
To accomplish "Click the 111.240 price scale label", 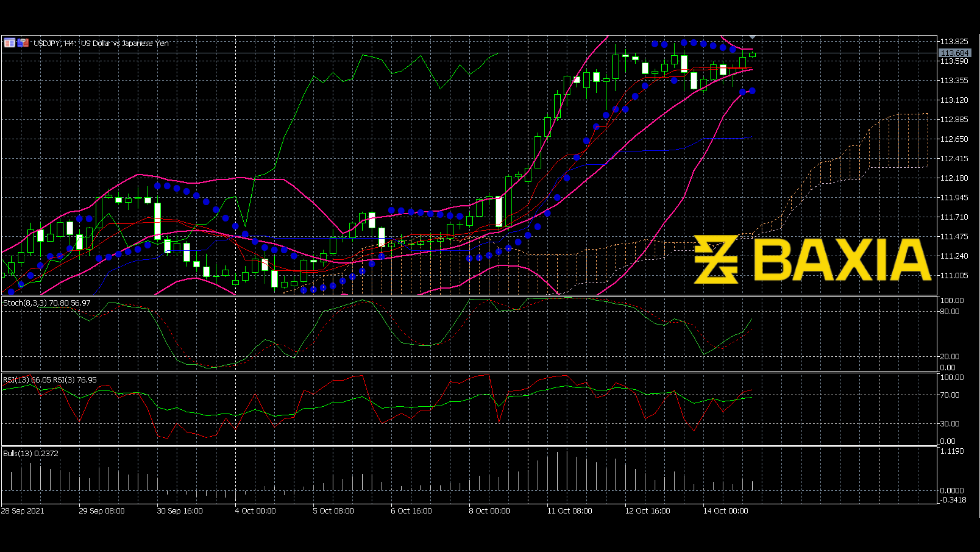I will click(954, 256).
